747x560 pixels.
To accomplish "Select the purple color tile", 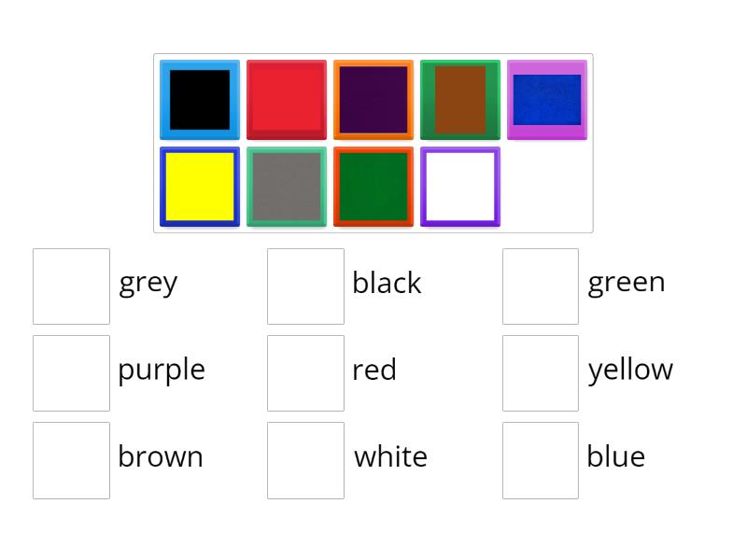I will tap(373, 99).
